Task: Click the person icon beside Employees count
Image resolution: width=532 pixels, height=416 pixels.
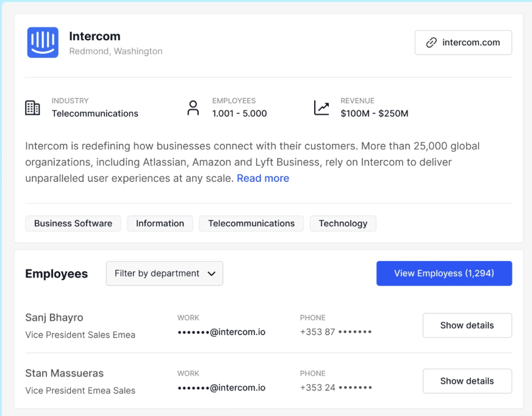Action: (193, 107)
